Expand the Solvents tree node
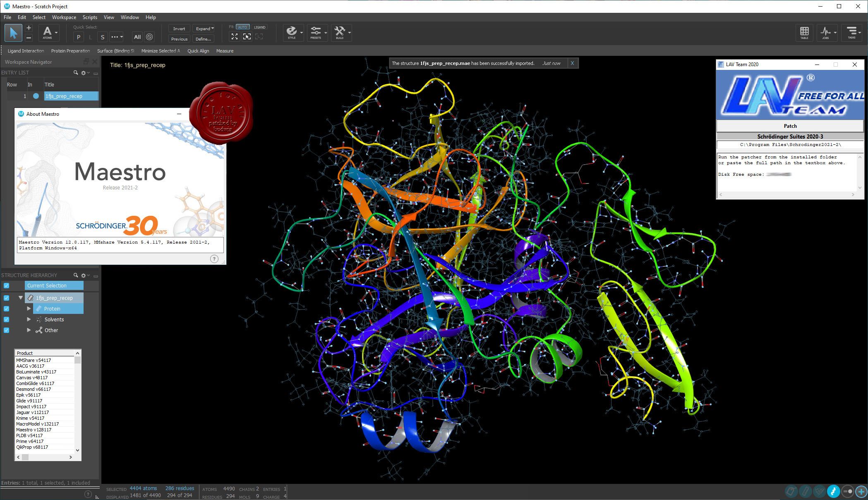 [29, 319]
